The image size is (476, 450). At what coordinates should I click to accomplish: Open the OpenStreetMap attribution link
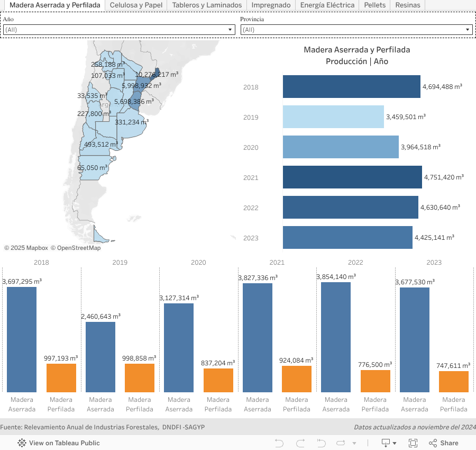point(78,248)
